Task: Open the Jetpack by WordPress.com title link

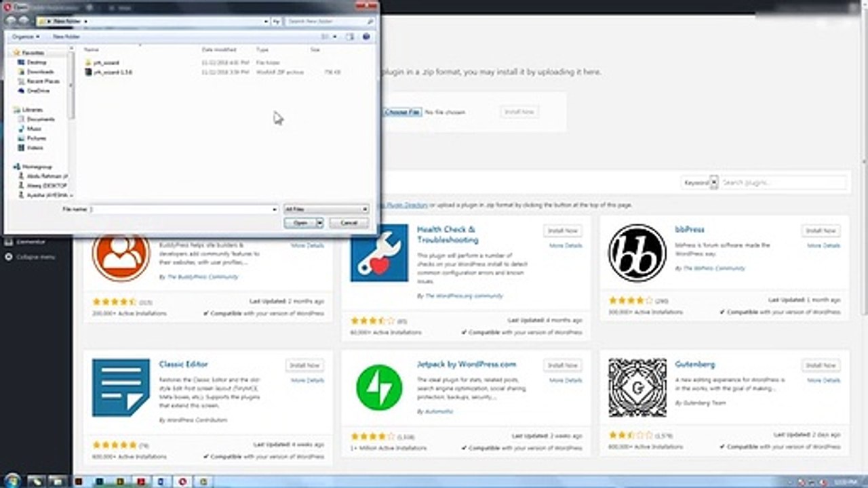Action: tap(467, 364)
